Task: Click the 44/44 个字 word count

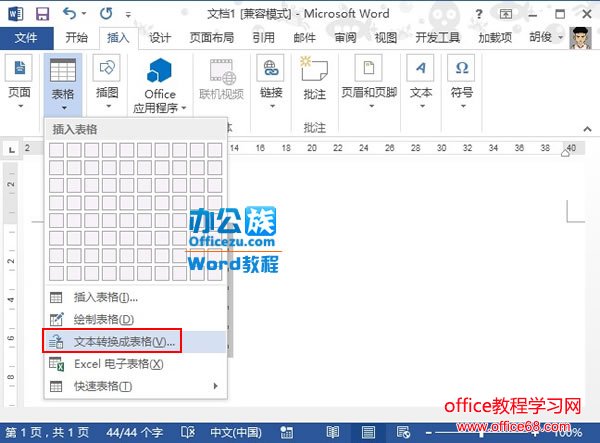Action: (135, 433)
